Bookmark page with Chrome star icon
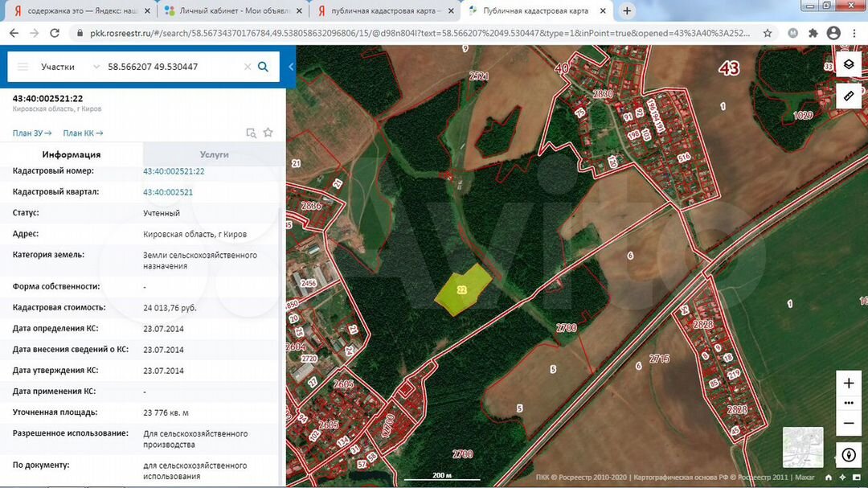Screen dimensions: 868x488 click(768, 33)
